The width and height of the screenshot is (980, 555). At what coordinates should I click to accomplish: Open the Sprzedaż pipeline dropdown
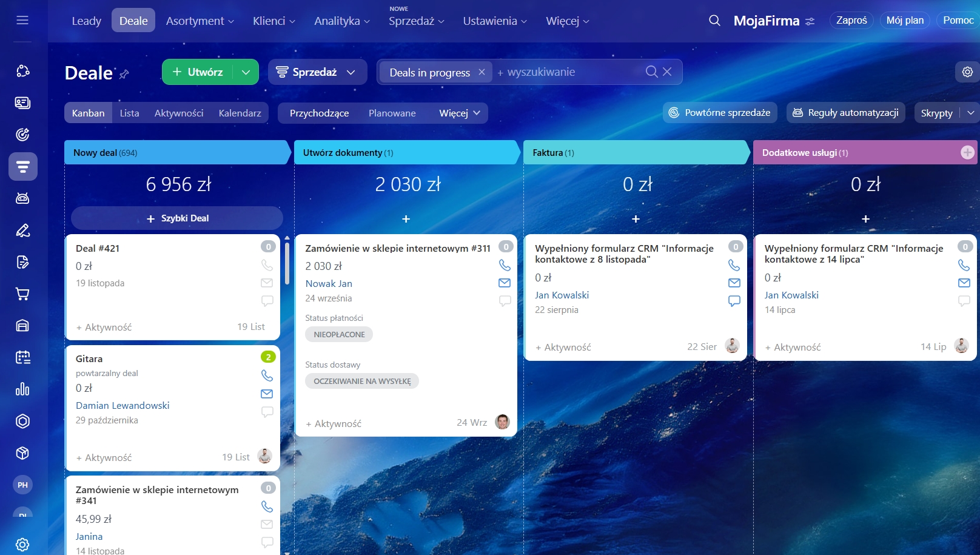[317, 72]
